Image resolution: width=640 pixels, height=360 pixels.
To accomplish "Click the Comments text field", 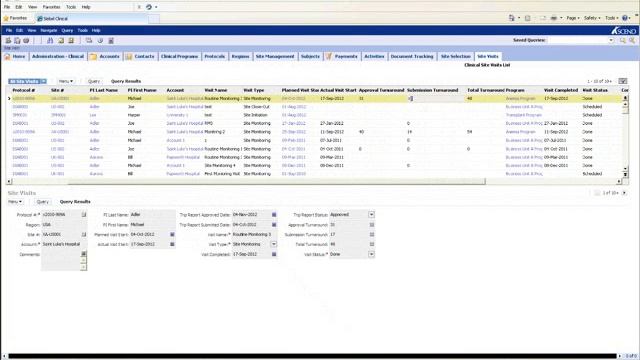I will [61, 260].
